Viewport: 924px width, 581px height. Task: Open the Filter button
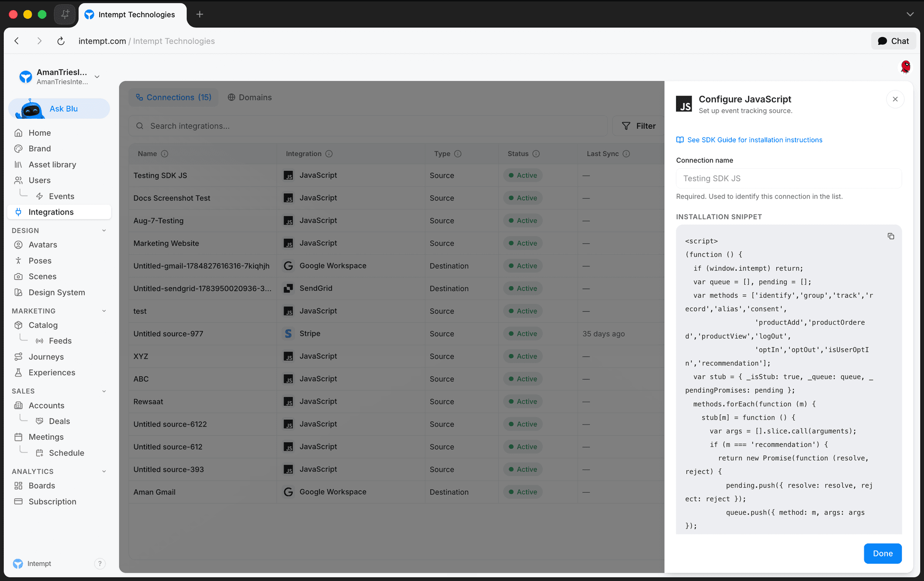(639, 126)
